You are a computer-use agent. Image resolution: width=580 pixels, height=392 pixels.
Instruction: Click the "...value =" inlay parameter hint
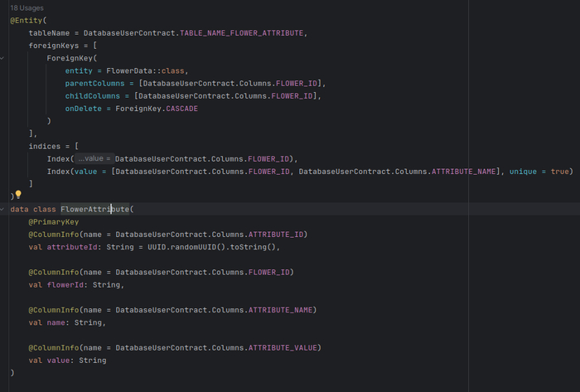(x=92, y=158)
